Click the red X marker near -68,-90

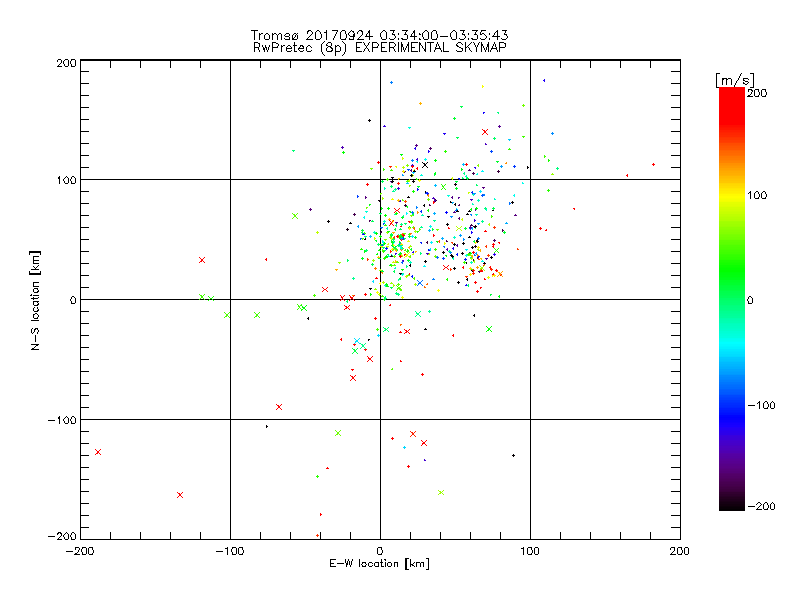(x=279, y=407)
